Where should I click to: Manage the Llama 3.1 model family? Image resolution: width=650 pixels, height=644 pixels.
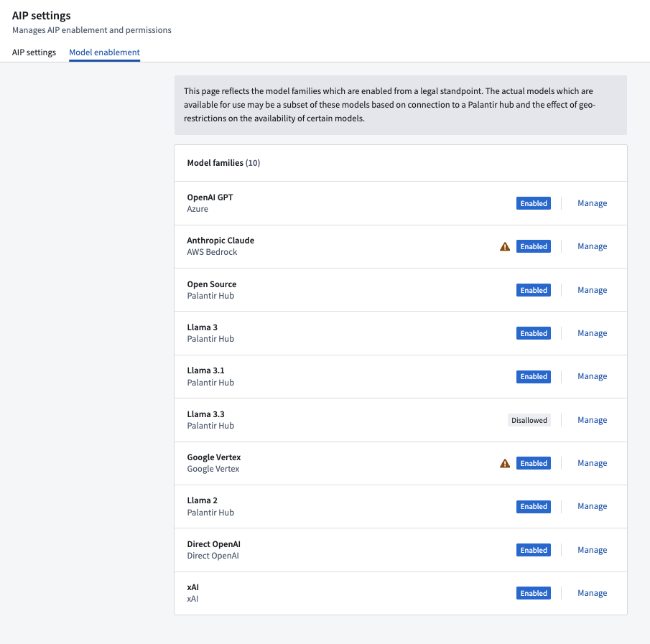[x=592, y=376]
